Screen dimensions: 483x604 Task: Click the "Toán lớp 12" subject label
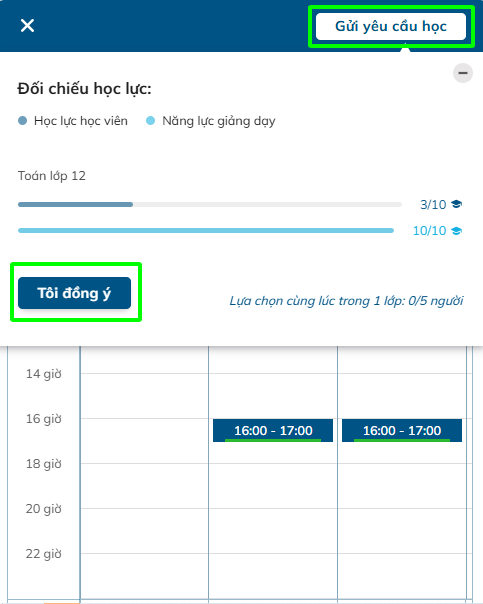point(52,176)
